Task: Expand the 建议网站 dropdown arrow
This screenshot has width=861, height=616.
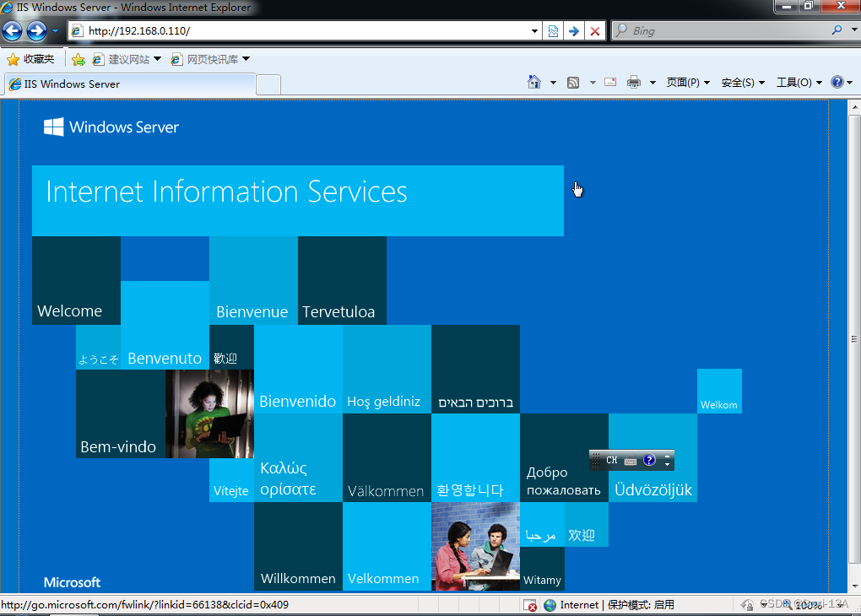Action: tap(158, 59)
